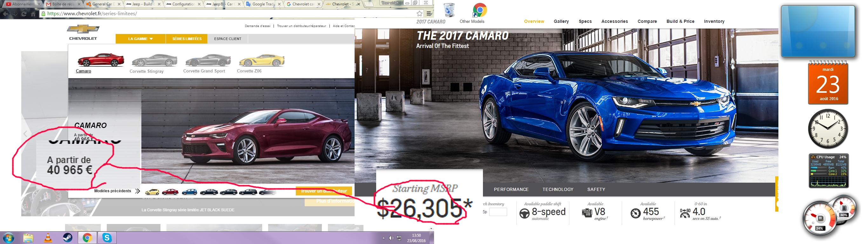This screenshot has width=868, height=244.
Task: Click the taskbar clock 13:50
Action: [x=417, y=238]
